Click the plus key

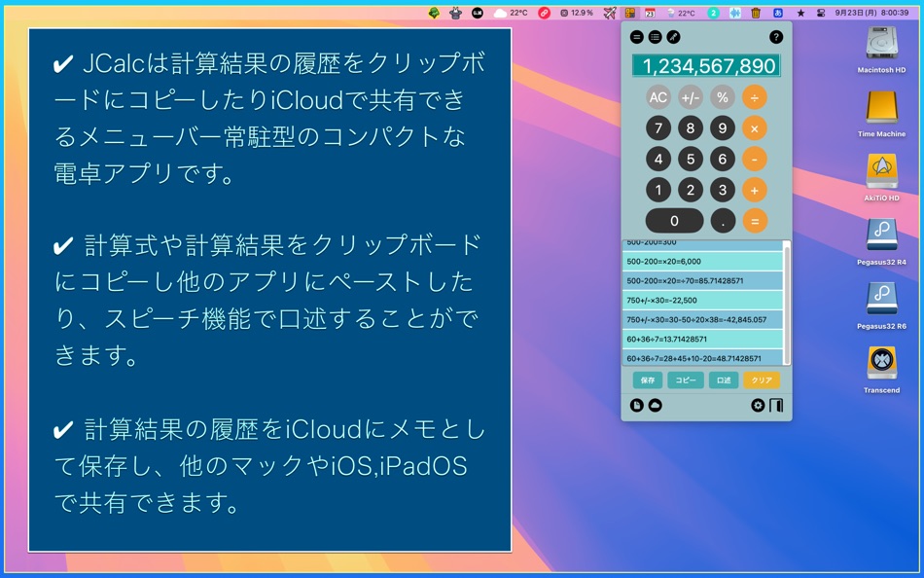(755, 190)
